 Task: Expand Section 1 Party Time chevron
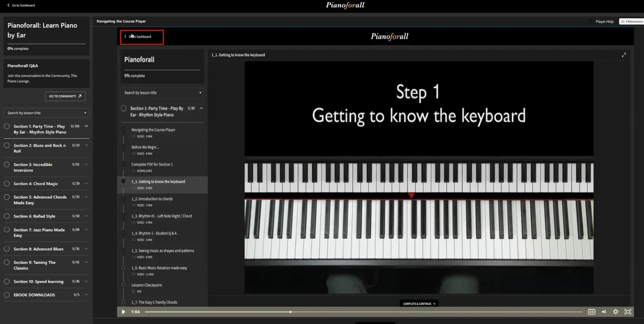coord(86,126)
